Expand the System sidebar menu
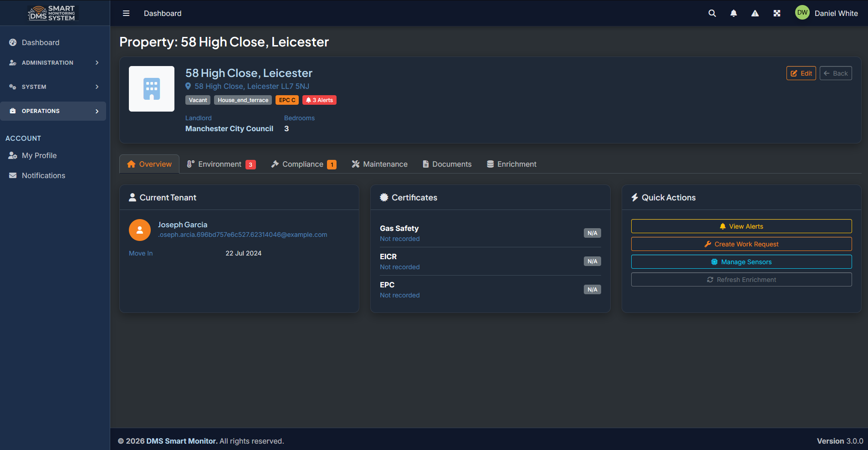The height and width of the screenshot is (450, 868). pos(53,87)
